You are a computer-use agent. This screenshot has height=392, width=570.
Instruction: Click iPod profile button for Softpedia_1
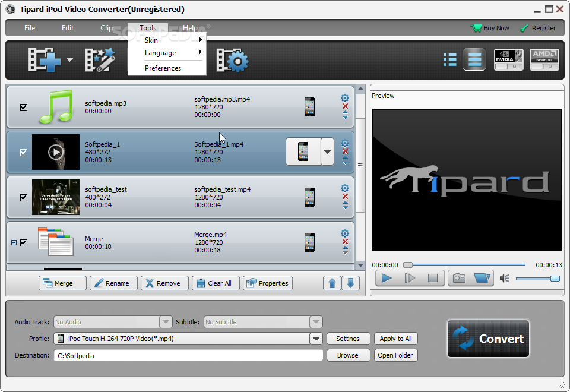click(303, 151)
